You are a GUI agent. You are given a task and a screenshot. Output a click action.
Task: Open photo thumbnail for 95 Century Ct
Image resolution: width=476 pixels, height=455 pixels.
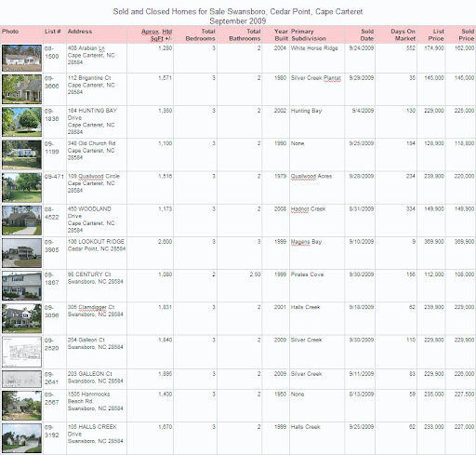coord(21,286)
